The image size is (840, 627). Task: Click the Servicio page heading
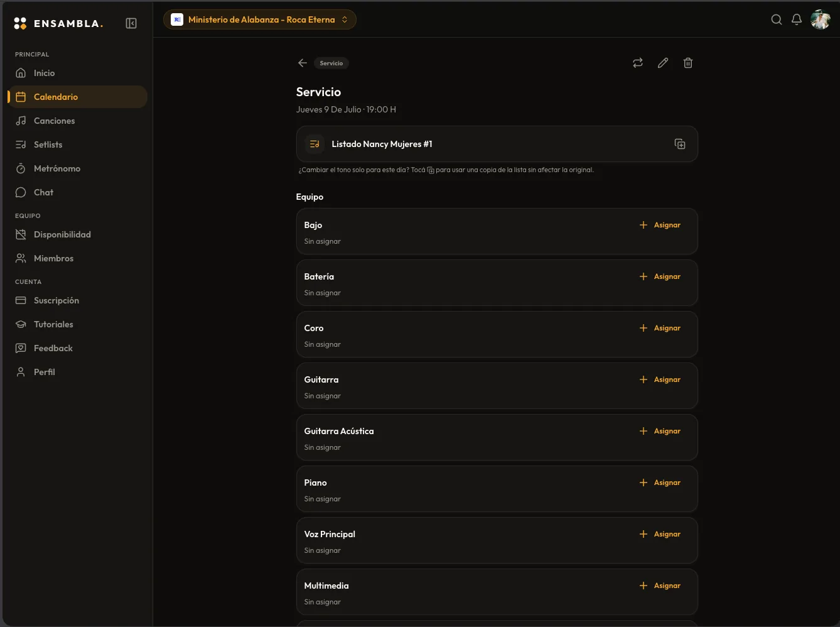coord(318,92)
